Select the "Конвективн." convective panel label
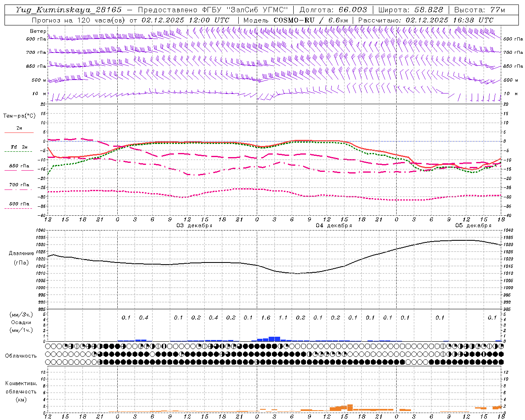525x420 pixels. pyautogui.click(x=21, y=383)
